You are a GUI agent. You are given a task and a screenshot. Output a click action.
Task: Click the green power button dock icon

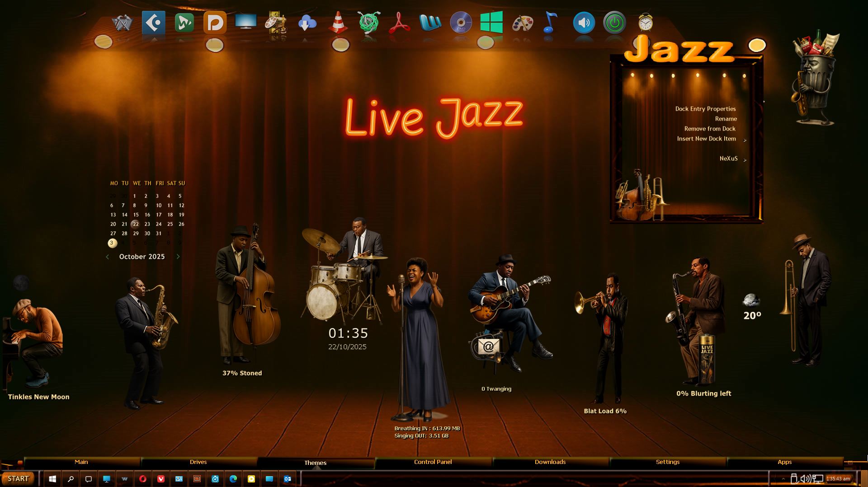click(614, 23)
